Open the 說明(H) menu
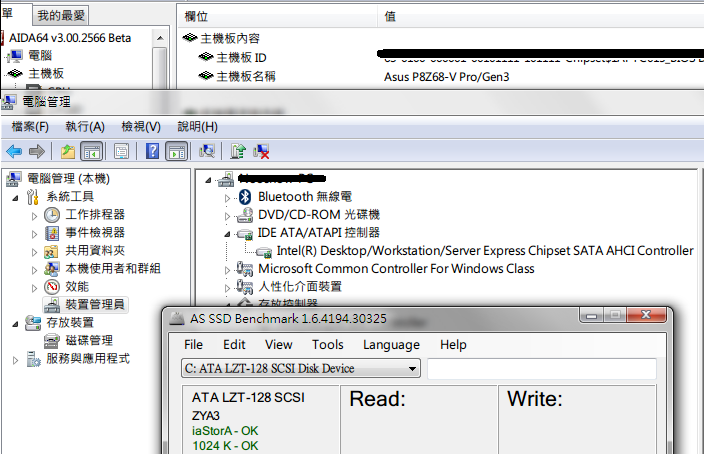The width and height of the screenshot is (704, 454). coord(198,127)
